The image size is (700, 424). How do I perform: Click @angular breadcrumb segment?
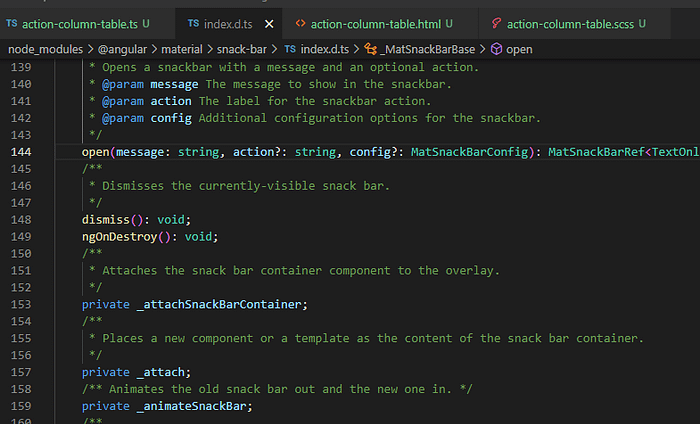(122, 49)
